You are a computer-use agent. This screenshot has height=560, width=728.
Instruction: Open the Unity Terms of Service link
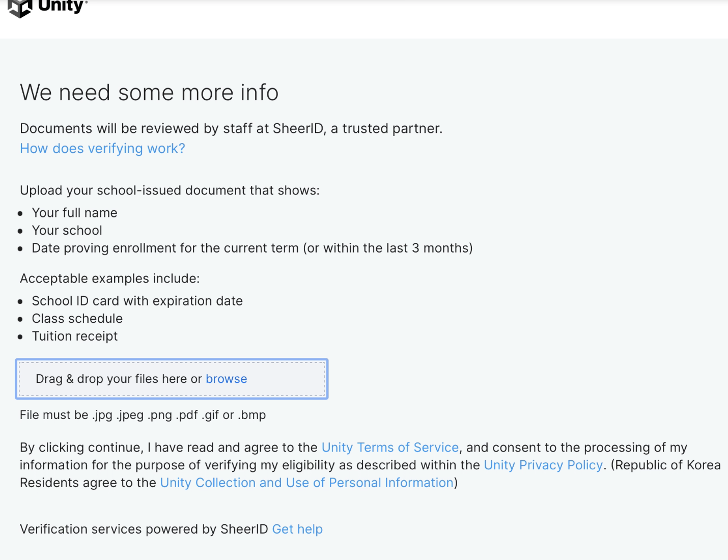[390, 447]
